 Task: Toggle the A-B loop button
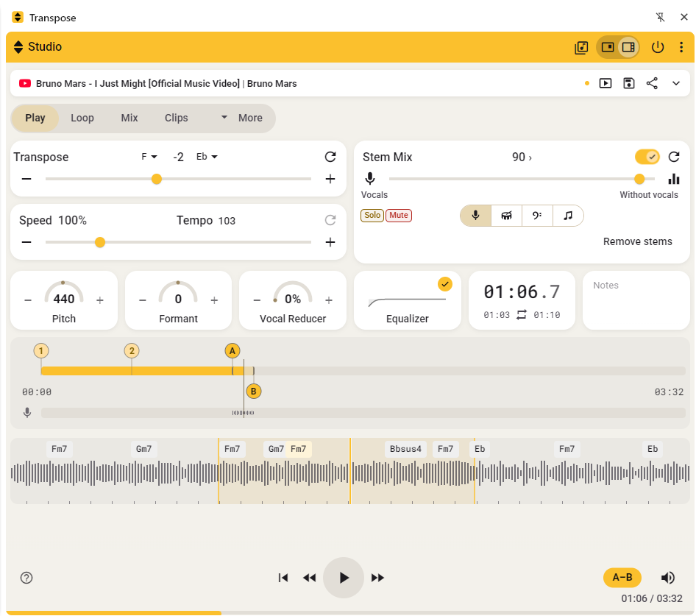pos(622,577)
